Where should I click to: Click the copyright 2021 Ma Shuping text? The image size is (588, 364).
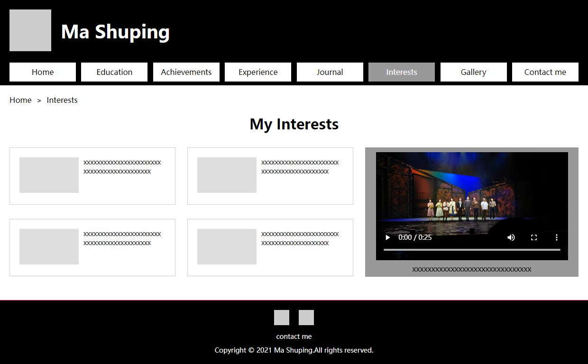click(294, 350)
